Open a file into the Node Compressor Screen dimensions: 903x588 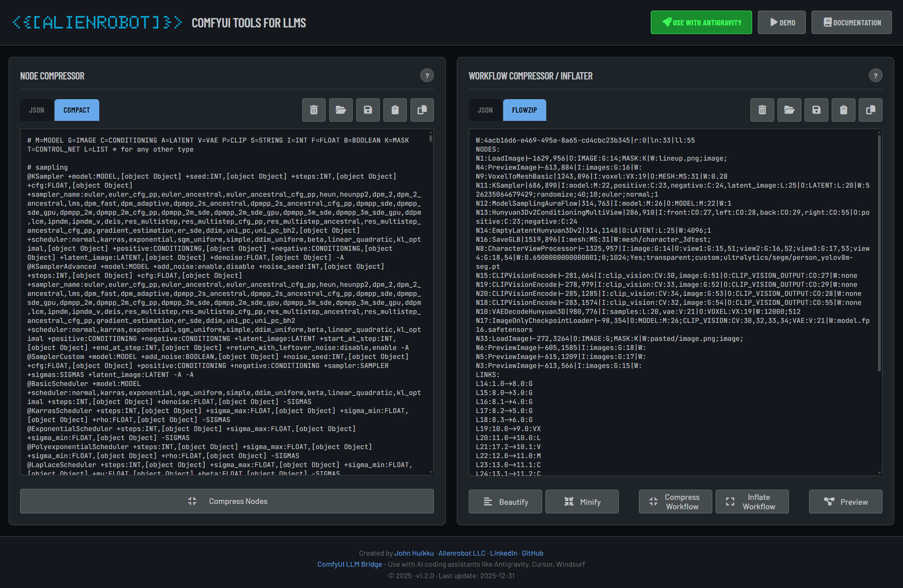(341, 110)
